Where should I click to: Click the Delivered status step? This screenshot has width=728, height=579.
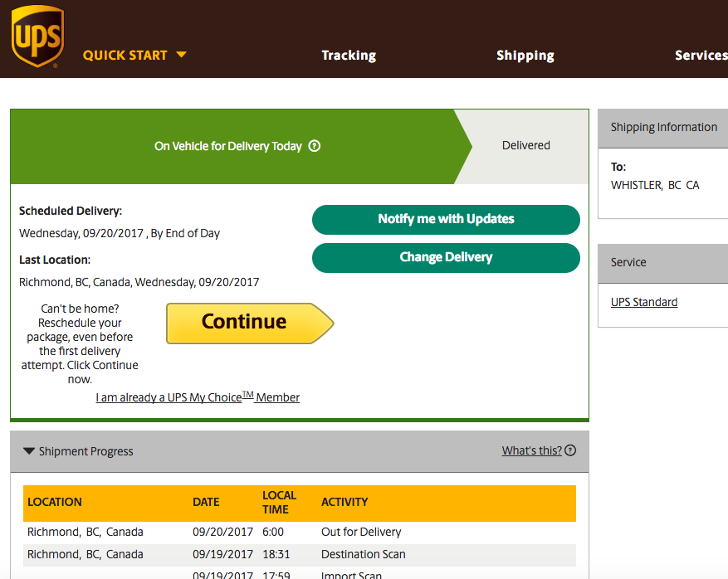point(526,145)
